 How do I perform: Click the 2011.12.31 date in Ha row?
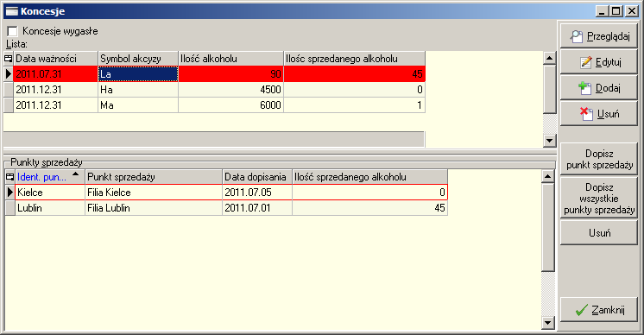click(x=55, y=90)
